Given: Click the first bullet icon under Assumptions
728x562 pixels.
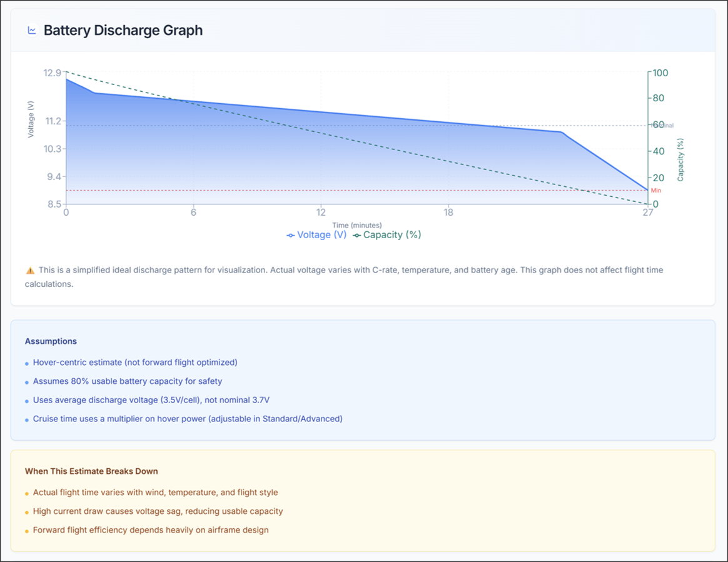Looking at the screenshot, I should point(26,363).
